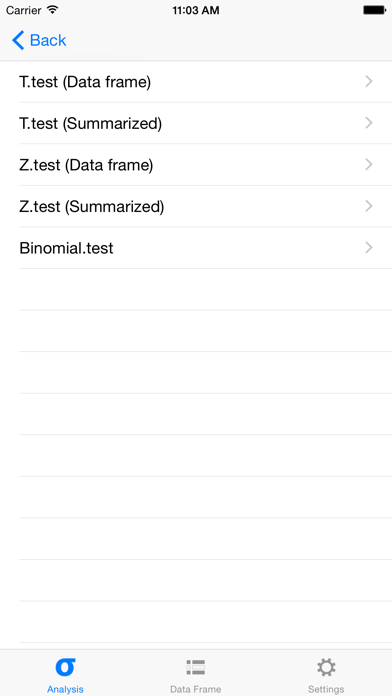Choose Z.test (Data frame) item
The width and height of the screenshot is (392, 696).
click(x=196, y=165)
